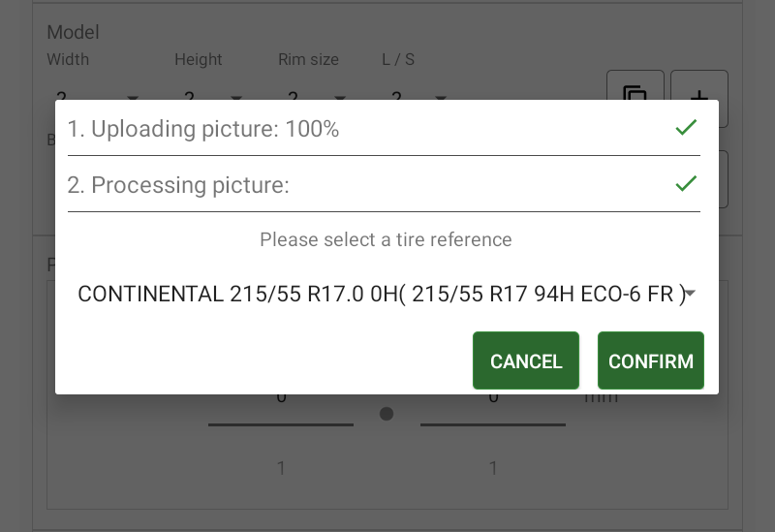Image resolution: width=775 pixels, height=532 pixels.
Task: Click the Uploading picture 100% status text
Action: click(x=203, y=129)
